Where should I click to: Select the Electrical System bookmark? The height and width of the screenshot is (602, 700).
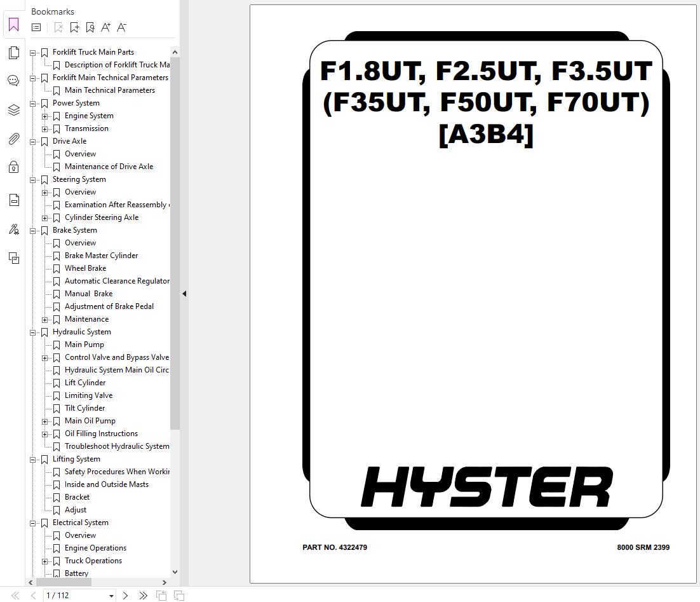(x=81, y=523)
